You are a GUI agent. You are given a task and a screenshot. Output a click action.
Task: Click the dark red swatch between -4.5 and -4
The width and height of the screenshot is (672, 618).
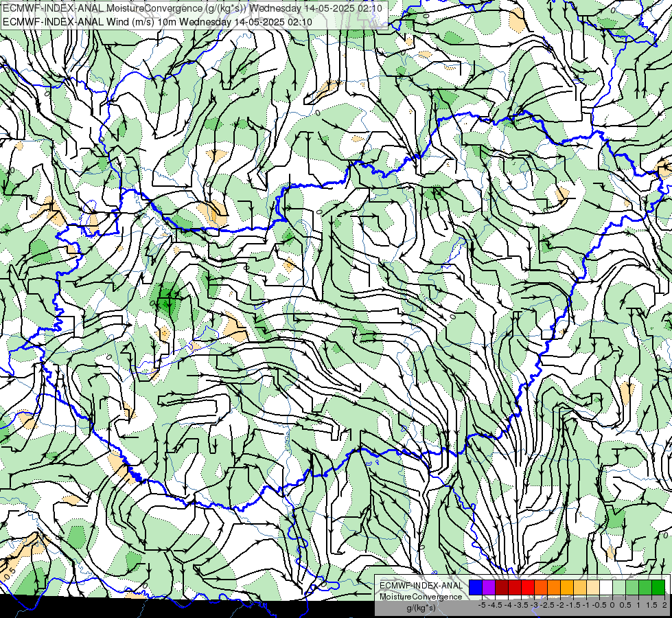[502, 587]
